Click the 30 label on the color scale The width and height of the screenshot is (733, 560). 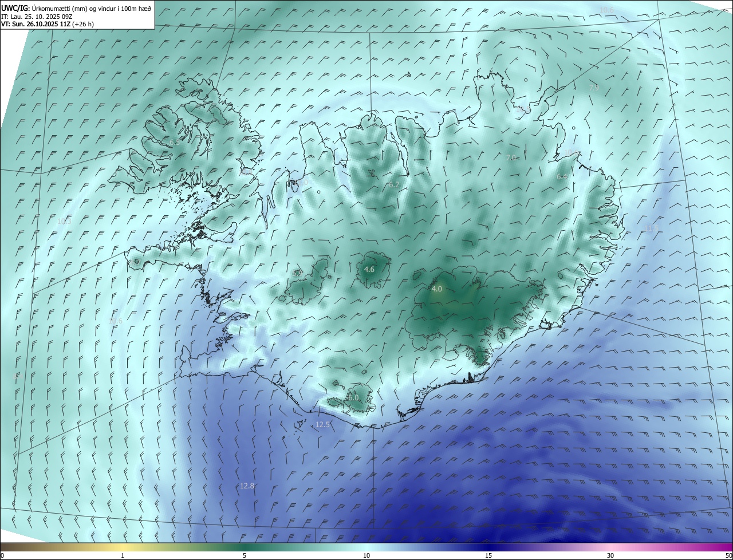(610, 555)
